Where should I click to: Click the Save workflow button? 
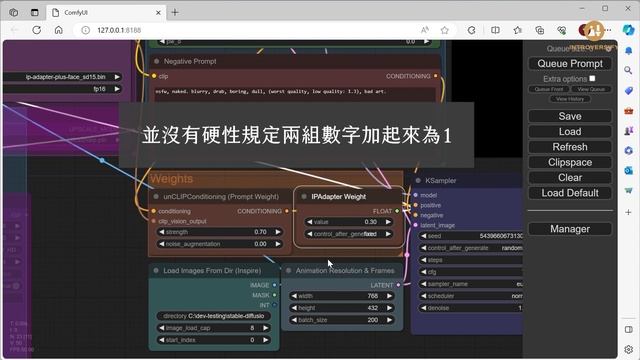click(570, 116)
